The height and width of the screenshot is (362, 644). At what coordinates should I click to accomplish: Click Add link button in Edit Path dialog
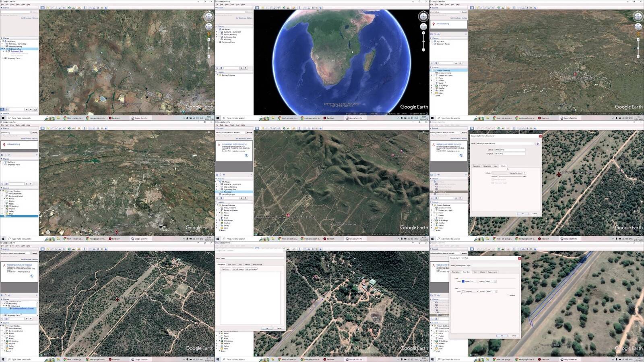[225, 269]
